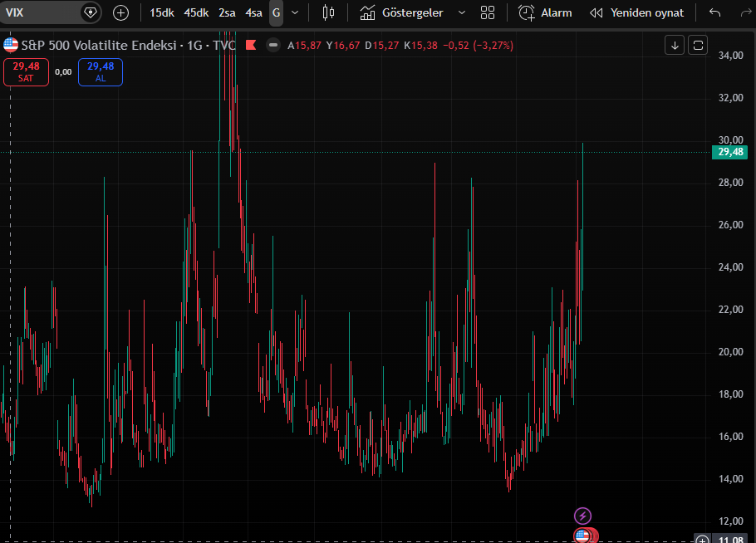Click the gray minus circle in the legend
This screenshot has width=756, height=543.
(272, 46)
